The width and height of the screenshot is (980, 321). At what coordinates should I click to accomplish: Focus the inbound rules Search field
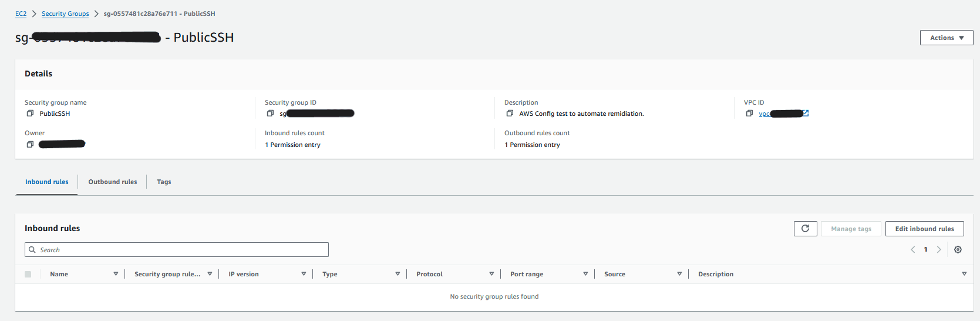[177, 250]
